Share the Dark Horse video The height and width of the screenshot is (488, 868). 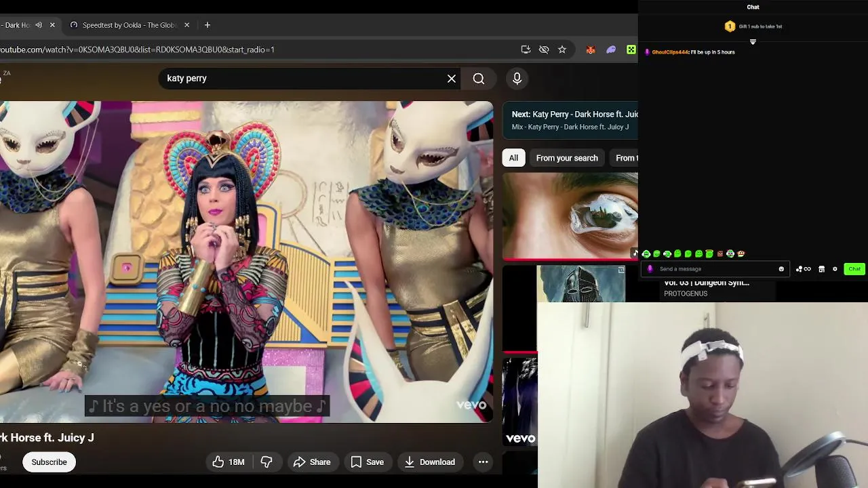[312, 462]
